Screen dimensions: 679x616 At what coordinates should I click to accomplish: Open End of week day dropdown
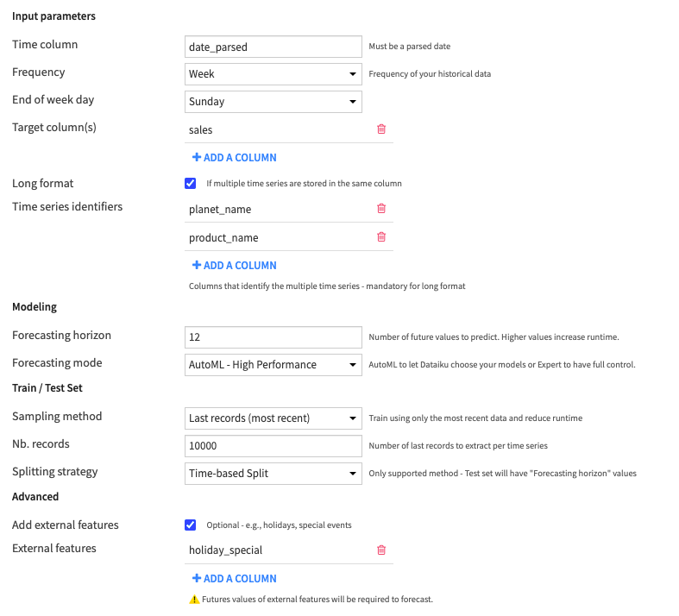(x=273, y=102)
